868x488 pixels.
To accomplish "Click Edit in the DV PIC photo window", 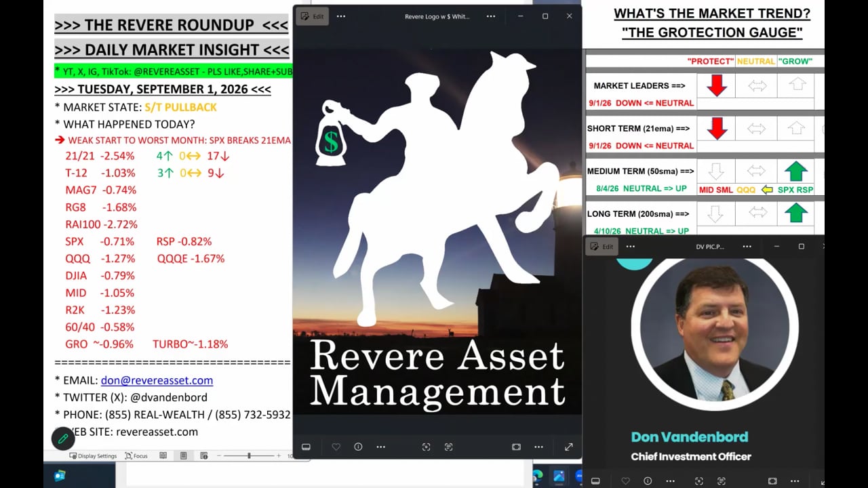I will click(x=601, y=247).
